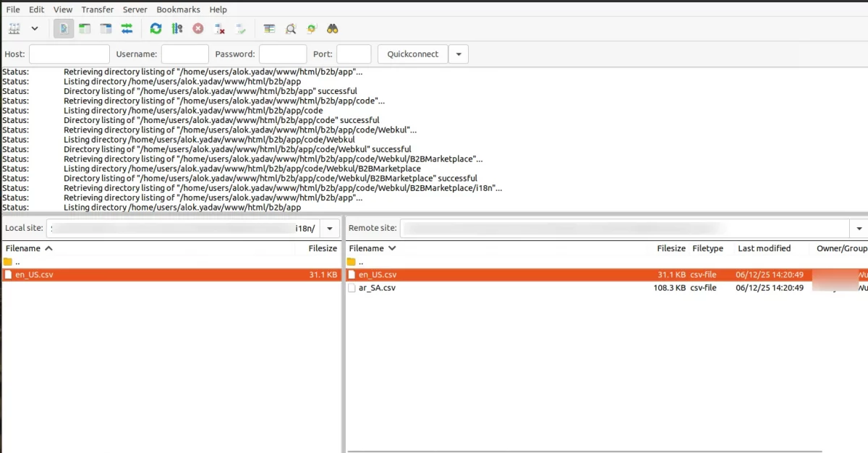The image size is (868, 453).
Task: Open the Quickconnect history dropdown
Action: [x=459, y=54]
